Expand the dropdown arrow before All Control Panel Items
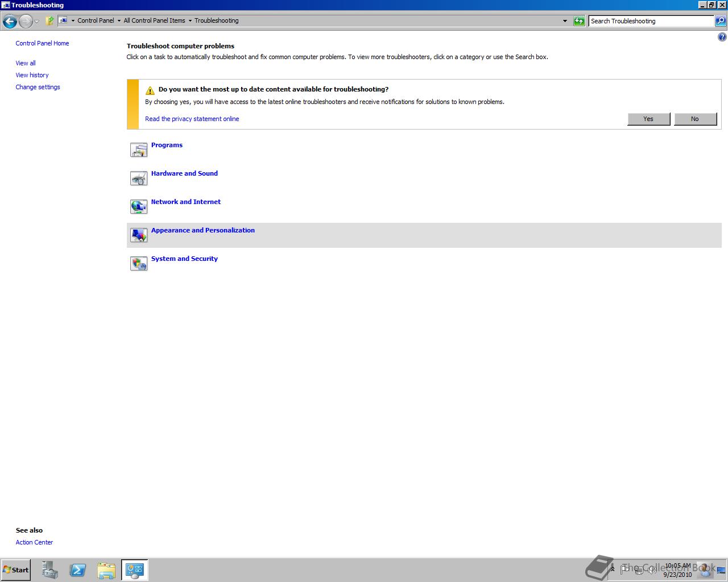Viewport: 728px width, 582px height. [119, 21]
